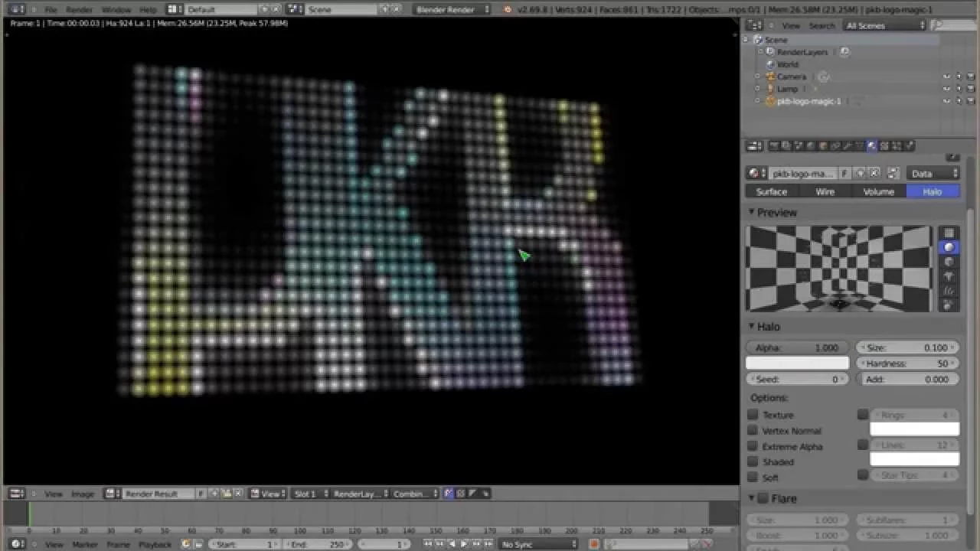Open the Data link dropdown
This screenshot has height=551, width=980.
933,174
